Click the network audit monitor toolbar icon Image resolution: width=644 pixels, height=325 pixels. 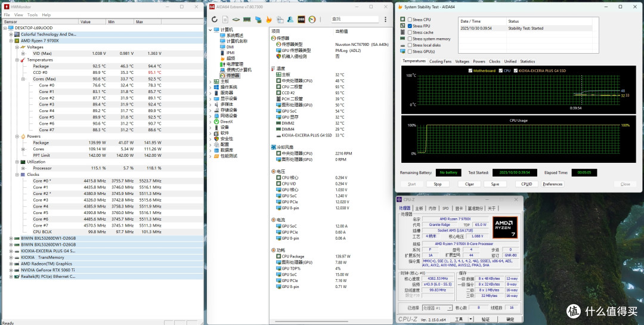pos(258,19)
